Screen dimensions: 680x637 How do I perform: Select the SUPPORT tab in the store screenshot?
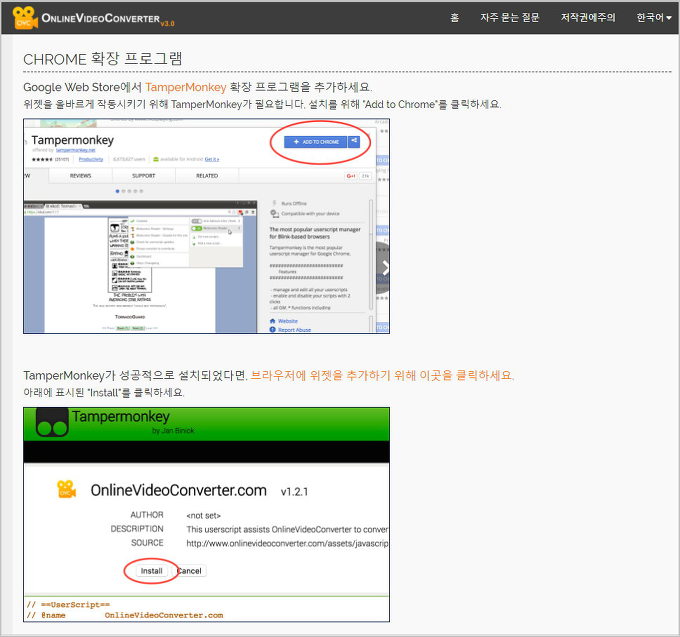pyautogui.click(x=143, y=175)
